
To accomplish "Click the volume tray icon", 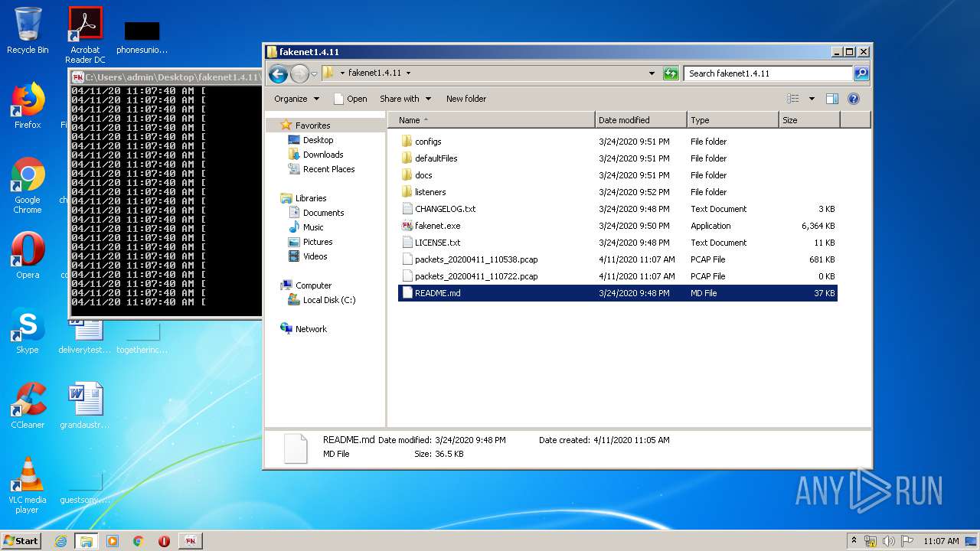I will coord(889,541).
